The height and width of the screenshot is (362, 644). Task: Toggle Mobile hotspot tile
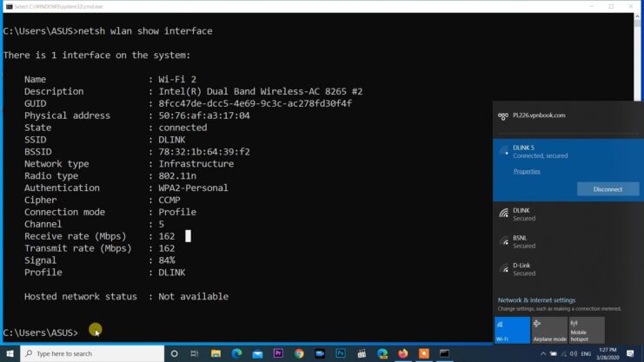coord(586,330)
